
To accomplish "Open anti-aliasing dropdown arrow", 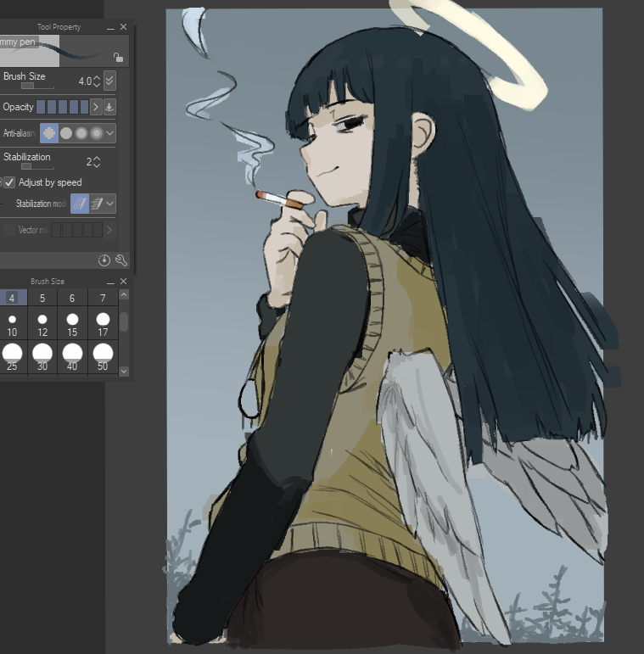I will (110, 133).
